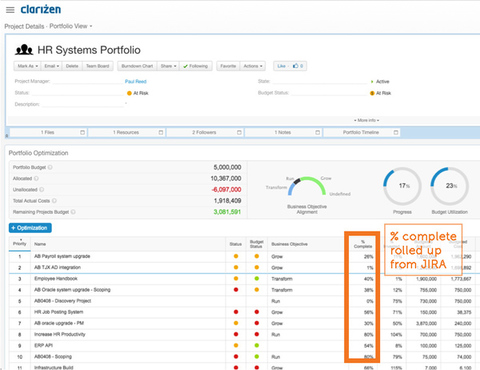The image size is (480, 370).
Task: Click the Portfolio Budget value 5,000,000
Action: pyautogui.click(x=227, y=167)
